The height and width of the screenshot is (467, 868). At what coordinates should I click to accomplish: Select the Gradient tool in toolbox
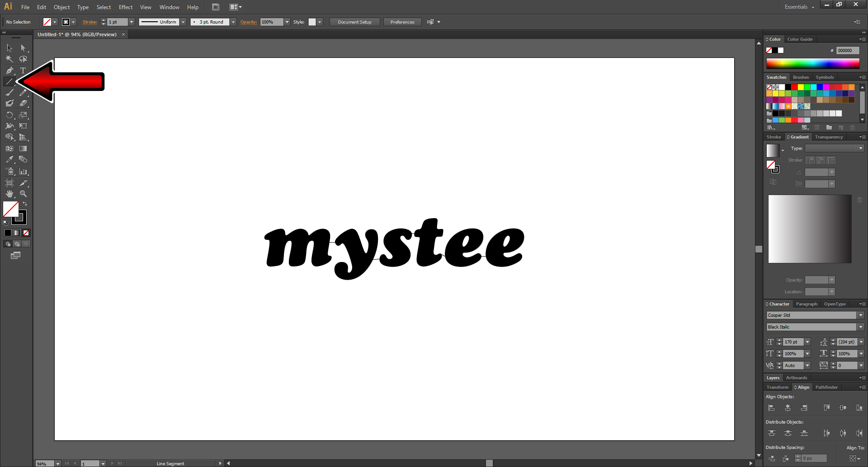point(23,148)
